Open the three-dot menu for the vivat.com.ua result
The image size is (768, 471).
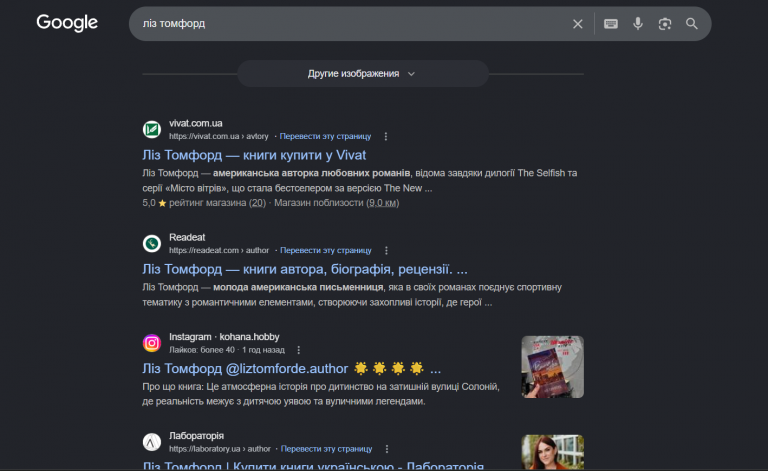coord(386,136)
